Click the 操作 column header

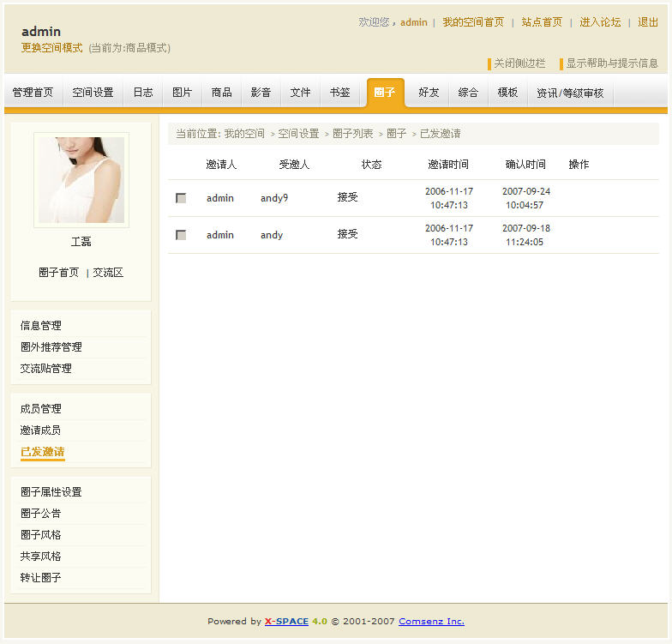(x=579, y=165)
